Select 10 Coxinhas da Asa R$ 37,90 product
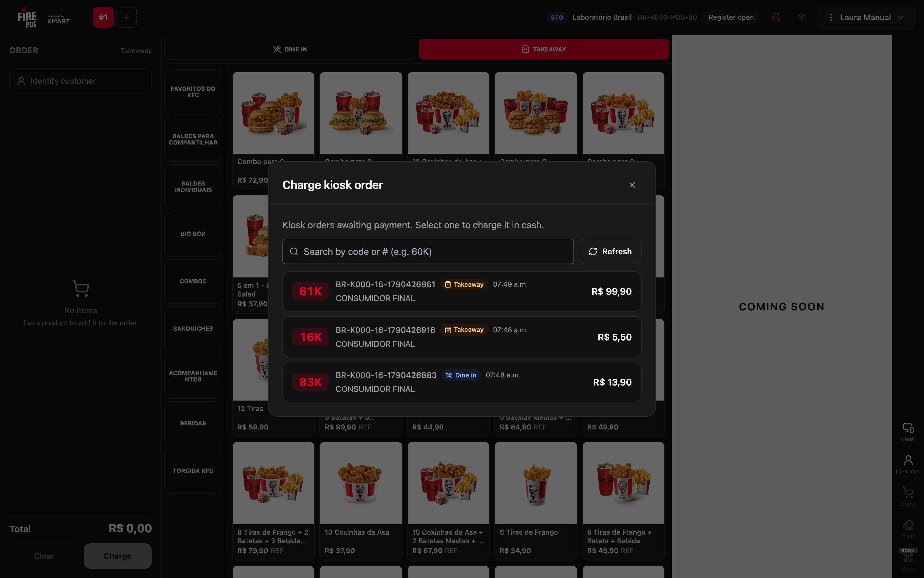The image size is (924, 578). pos(361,501)
